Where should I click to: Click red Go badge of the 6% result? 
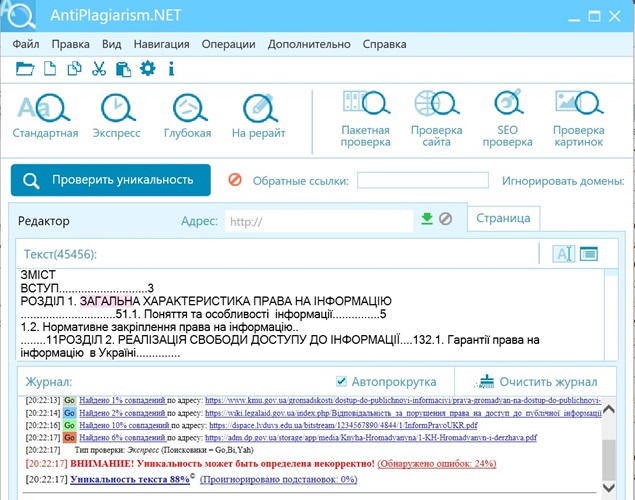(70, 438)
